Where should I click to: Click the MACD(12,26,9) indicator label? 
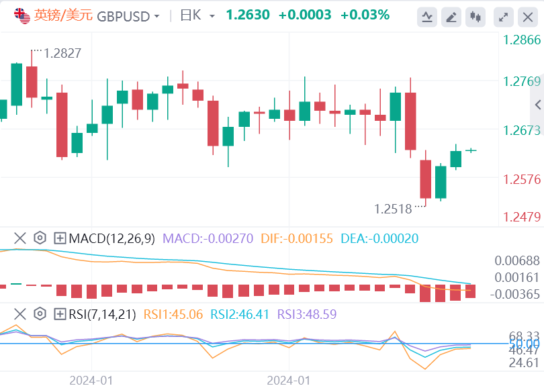tap(111, 238)
